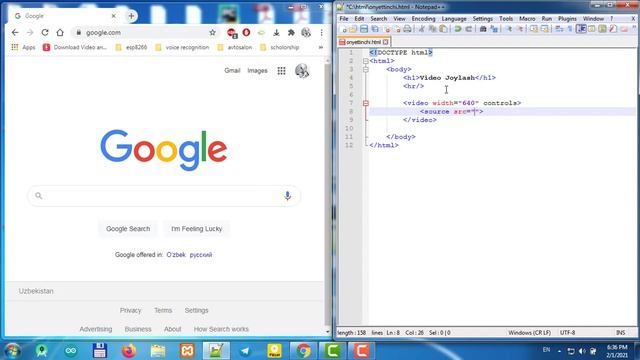The image size is (640, 360).
Task: Click the Google account avatar on the page
Action: pos(302,71)
